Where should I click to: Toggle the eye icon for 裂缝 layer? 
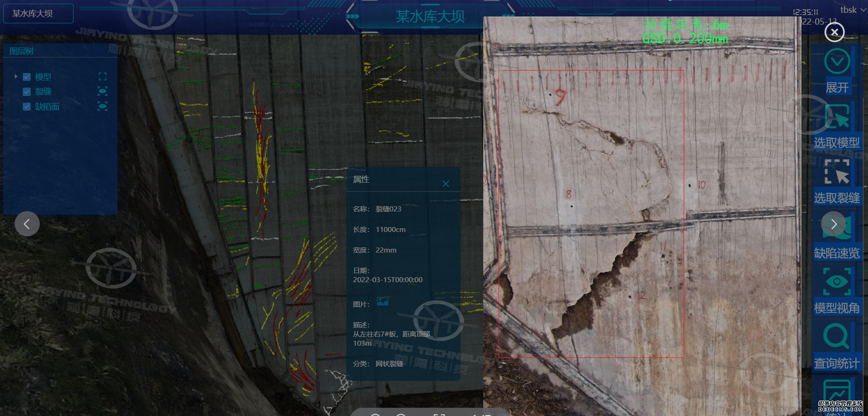tap(102, 91)
